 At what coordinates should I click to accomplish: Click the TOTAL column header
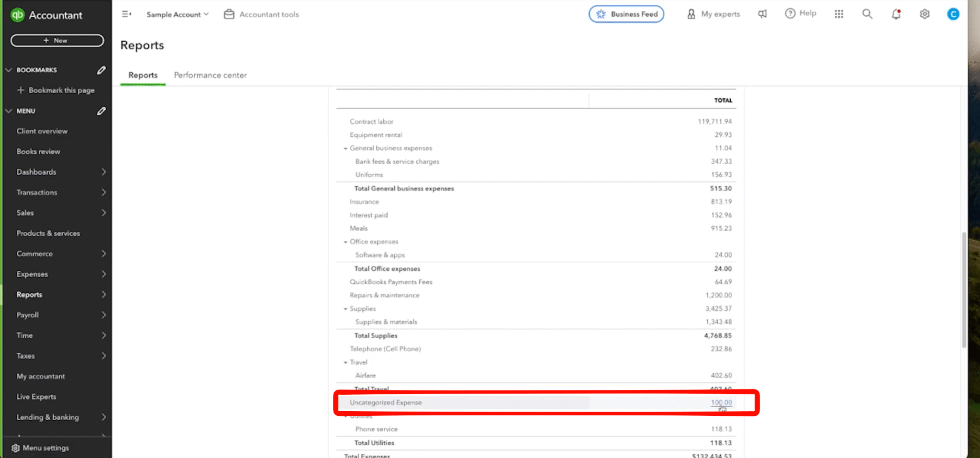tap(723, 101)
